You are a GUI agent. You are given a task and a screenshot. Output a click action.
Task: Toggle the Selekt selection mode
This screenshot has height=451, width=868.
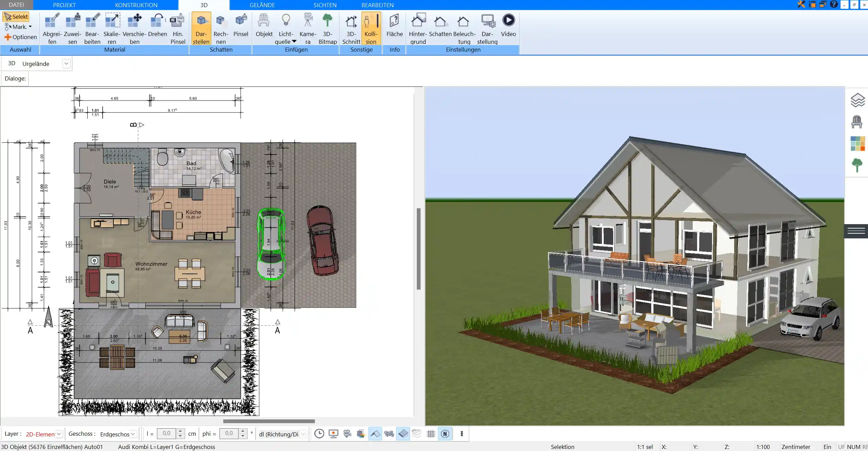coord(16,17)
